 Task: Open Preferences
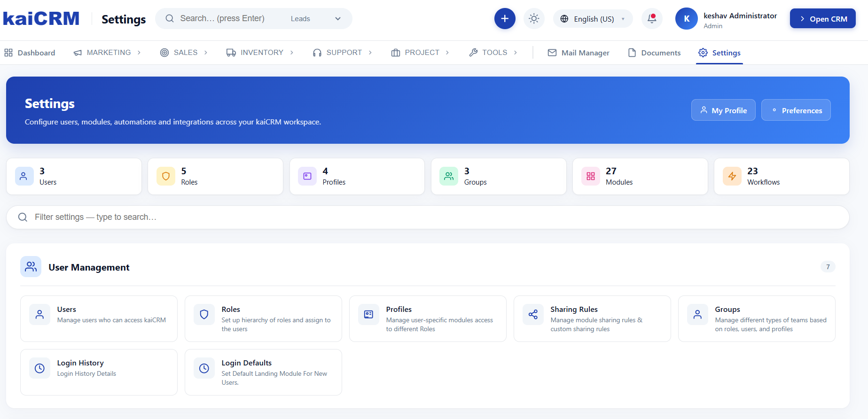coord(796,110)
